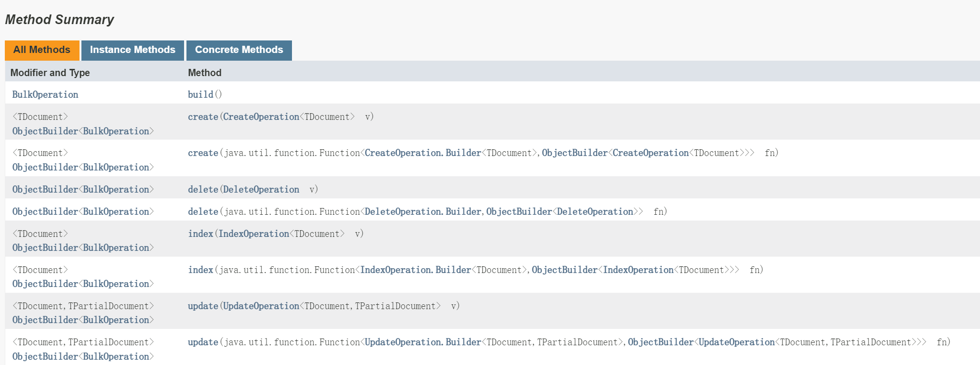Click the create method link taking CreateOperation v
This screenshot has width=980, height=365.
tap(203, 117)
